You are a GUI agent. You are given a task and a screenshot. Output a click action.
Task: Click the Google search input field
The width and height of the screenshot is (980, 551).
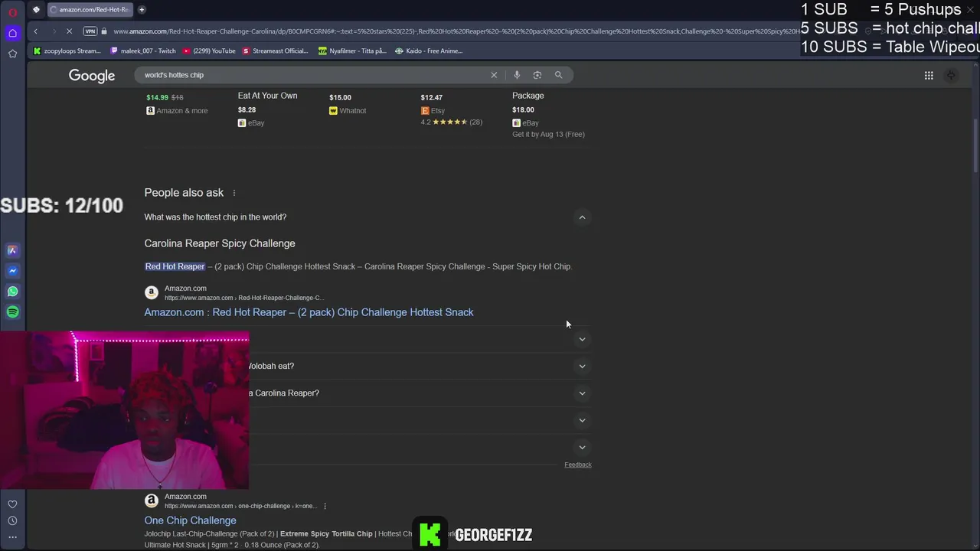(x=314, y=75)
